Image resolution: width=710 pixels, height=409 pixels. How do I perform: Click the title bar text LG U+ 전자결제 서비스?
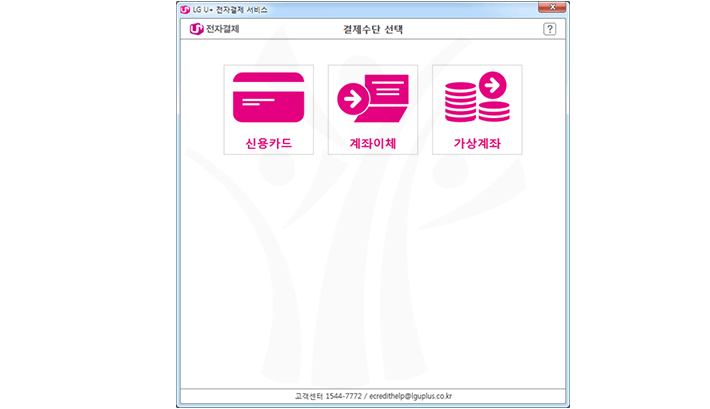coord(229,8)
